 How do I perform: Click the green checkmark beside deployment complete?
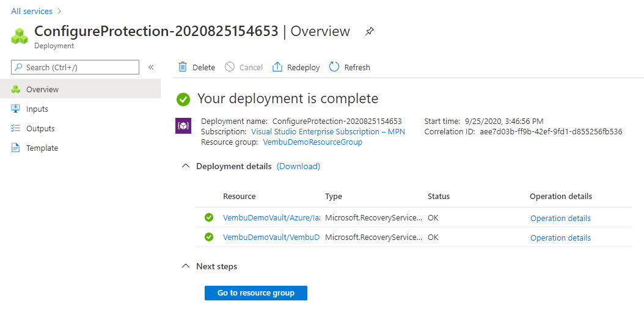(x=183, y=100)
